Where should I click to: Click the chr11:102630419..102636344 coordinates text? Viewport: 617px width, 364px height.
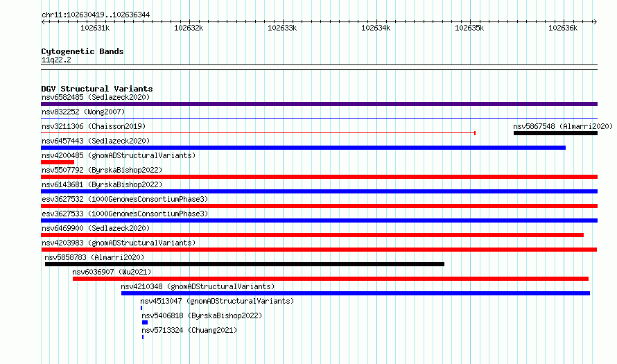96,15
